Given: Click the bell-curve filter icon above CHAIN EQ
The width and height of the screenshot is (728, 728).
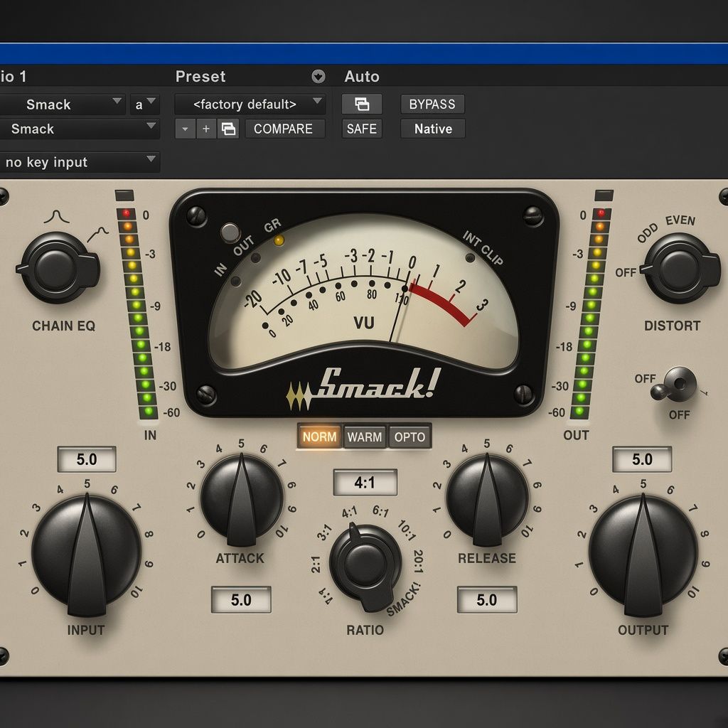Looking at the screenshot, I should (x=56, y=216).
